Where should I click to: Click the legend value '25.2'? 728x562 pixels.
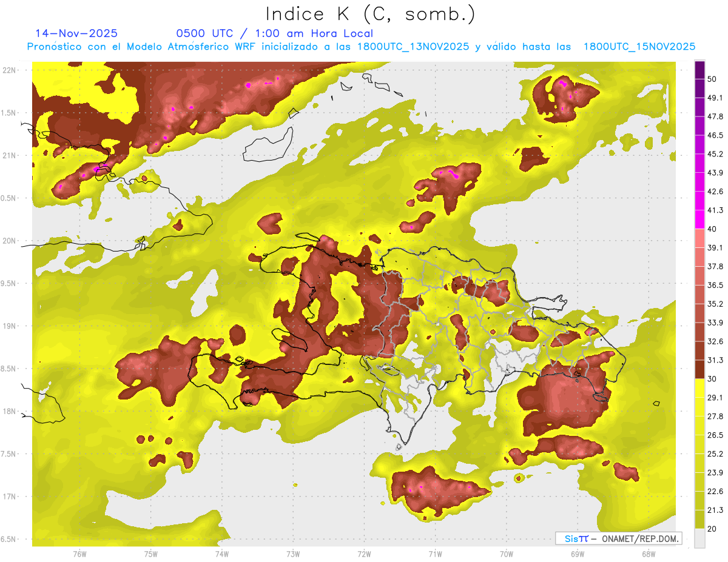pyautogui.click(x=715, y=454)
